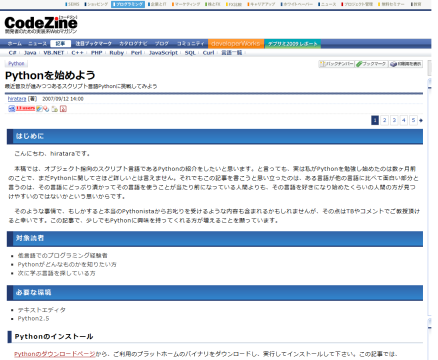Open the 無料セミナー top network link
The height and width of the screenshot is (360, 438).
(x=391, y=4)
